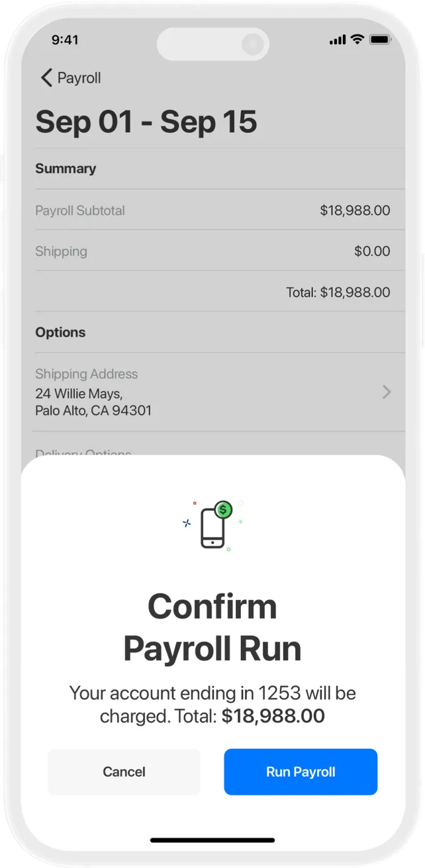This screenshot has width=425, height=868.
Task: Select the Summary section header
Action: coord(66,169)
